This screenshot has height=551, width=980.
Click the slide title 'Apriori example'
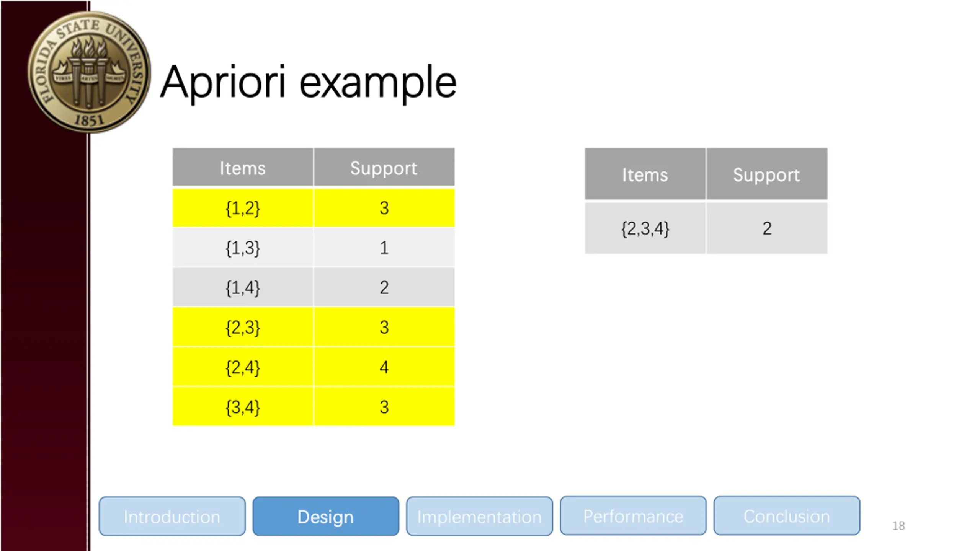point(308,82)
